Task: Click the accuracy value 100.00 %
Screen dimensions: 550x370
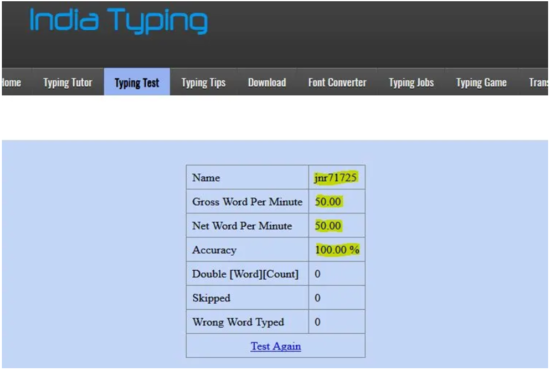Action: 337,250
